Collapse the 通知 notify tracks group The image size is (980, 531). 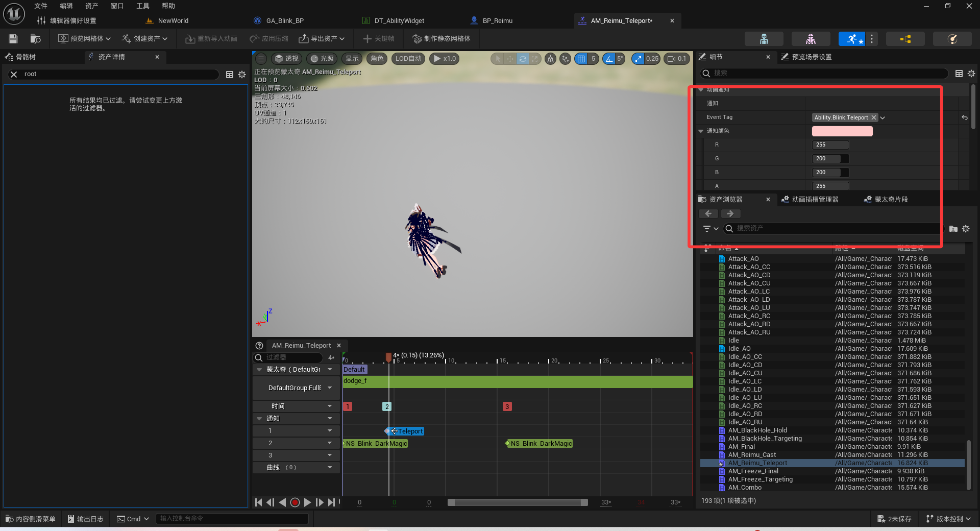pos(259,419)
